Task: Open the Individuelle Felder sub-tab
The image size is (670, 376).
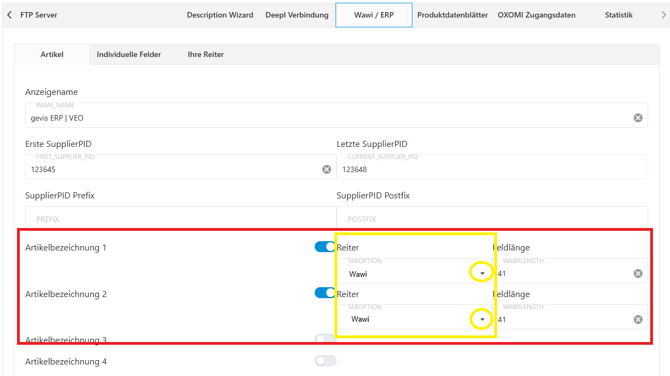Action: tap(129, 54)
